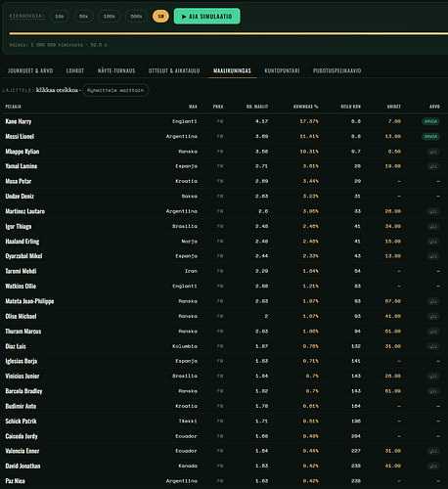Sort by KUNINGAS % column header

click(x=305, y=107)
